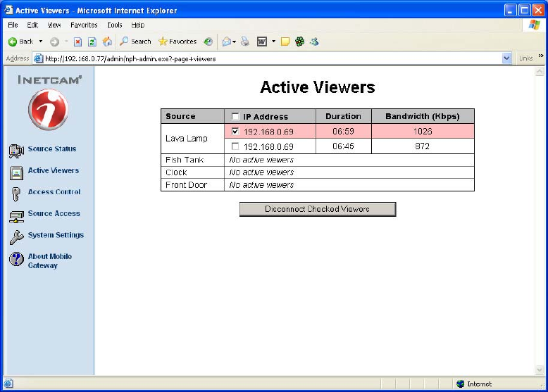Open the Back button history dropdown arrow
548x392 pixels.
pyautogui.click(x=40, y=42)
